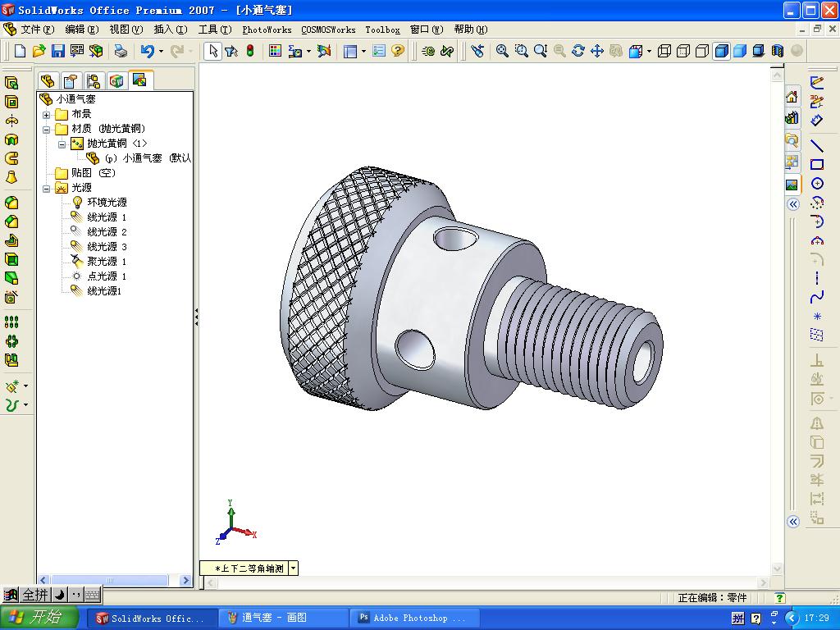Switch to Adobe Photoshop taskbar window
This screenshot has width=840, height=630.
tap(413, 619)
